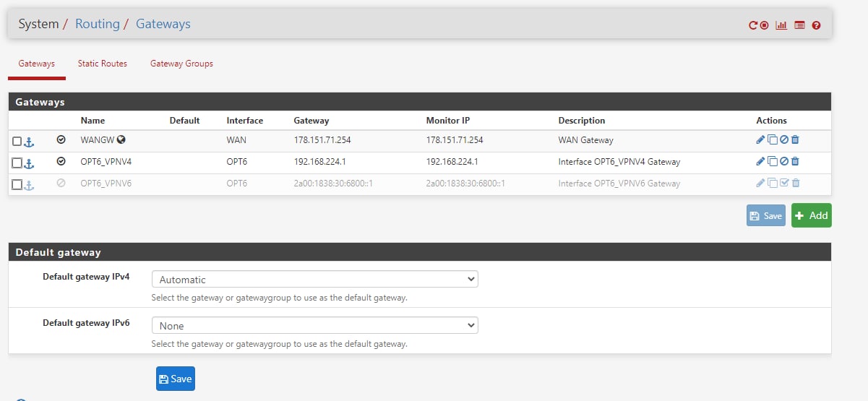
Task: Click the WAN Gateway description text
Action: point(586,140)
